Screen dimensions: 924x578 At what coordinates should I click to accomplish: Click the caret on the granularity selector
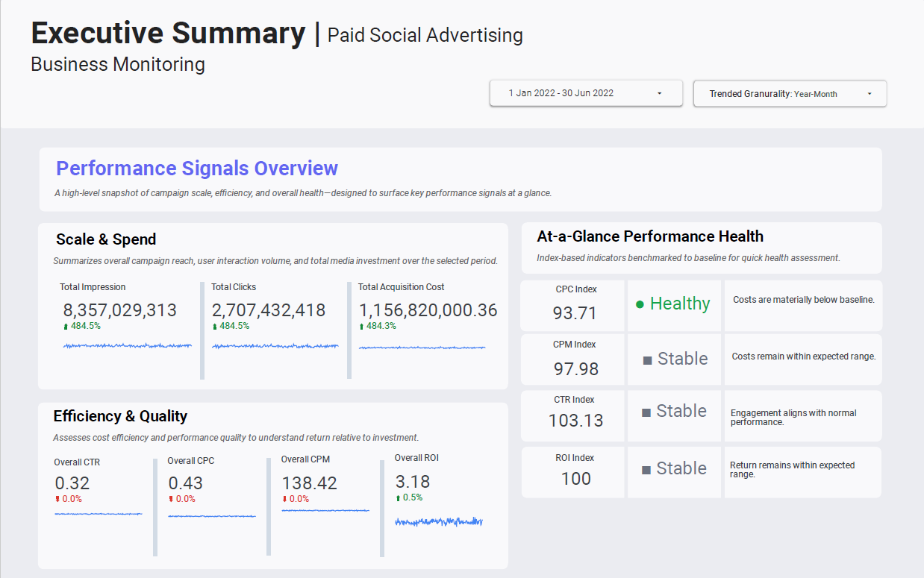coord(869,93)
